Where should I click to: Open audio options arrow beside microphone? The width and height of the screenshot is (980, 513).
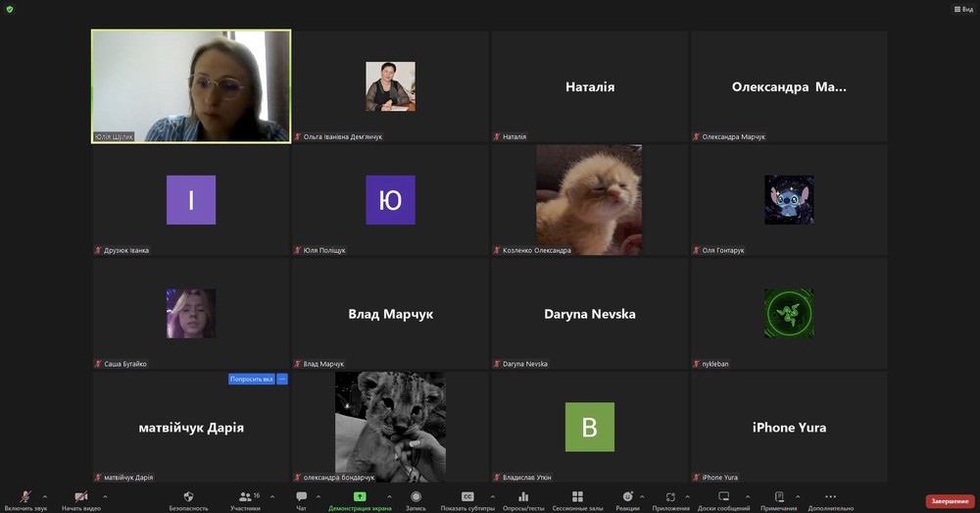(x=44, y=496)
